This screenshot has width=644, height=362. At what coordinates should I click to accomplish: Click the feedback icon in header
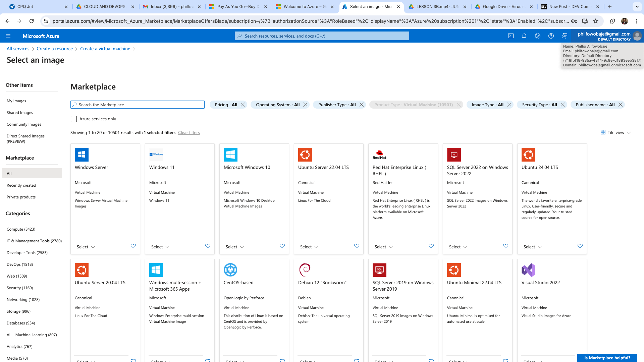(x=565, y=36)
